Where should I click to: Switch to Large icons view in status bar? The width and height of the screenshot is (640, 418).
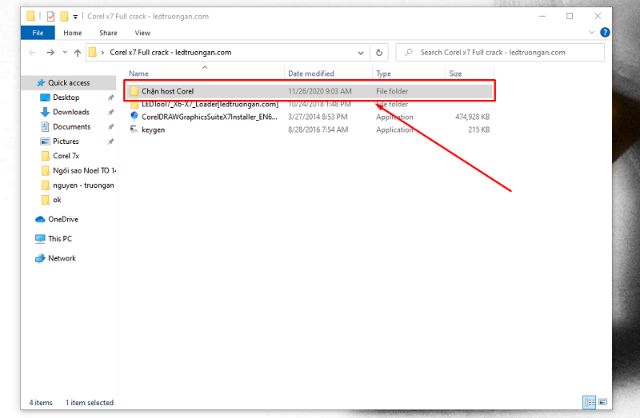(602, 402)
